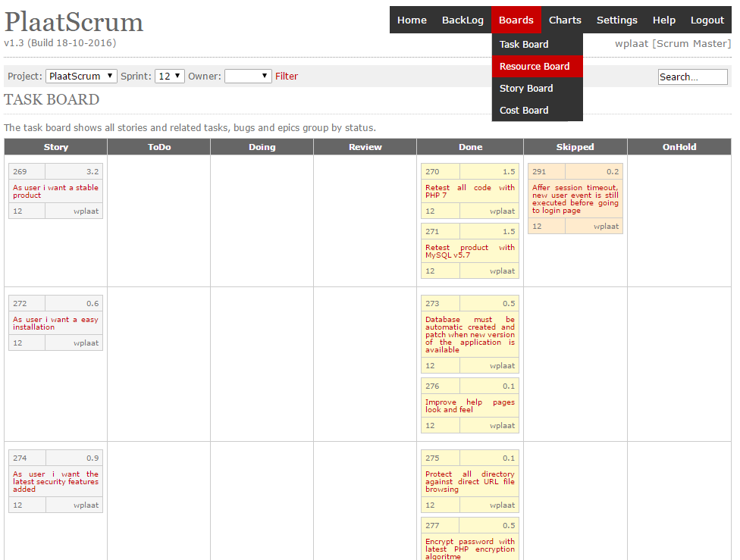740x560 pixels.
Task: Click the red Filter link
Action: pyautogui.click(x=287, y=76)
